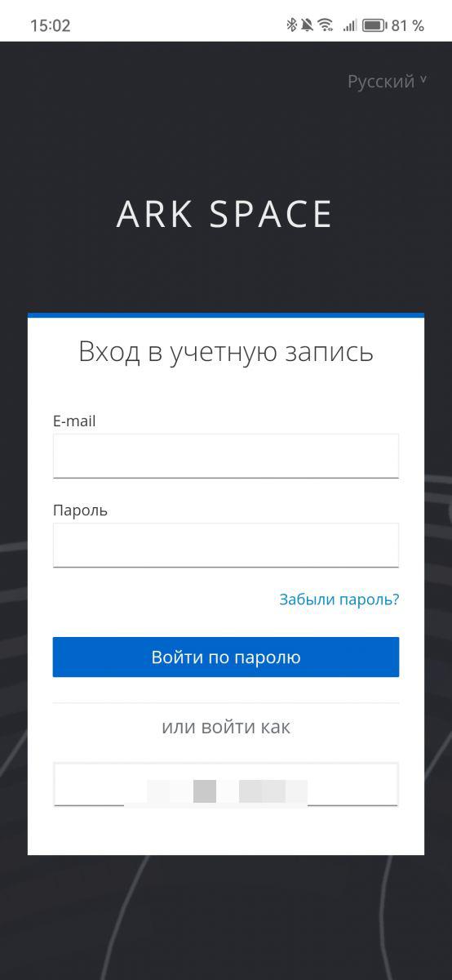Open the Забыли пароль? link
This screenshot has height=980, width=452.
pyautogui.click(x=339, y=599)
